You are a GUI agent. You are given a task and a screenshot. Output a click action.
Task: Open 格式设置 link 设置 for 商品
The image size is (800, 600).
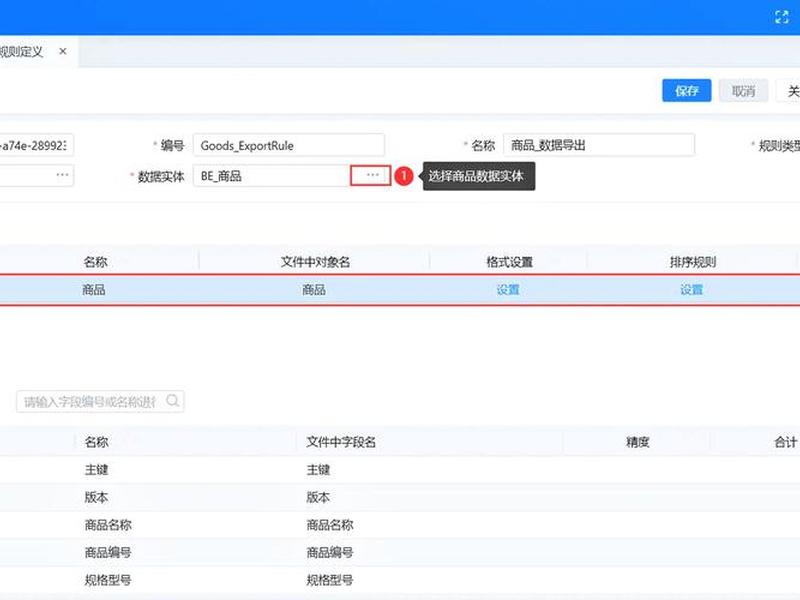pyautogui.click(x=508, y=290)
